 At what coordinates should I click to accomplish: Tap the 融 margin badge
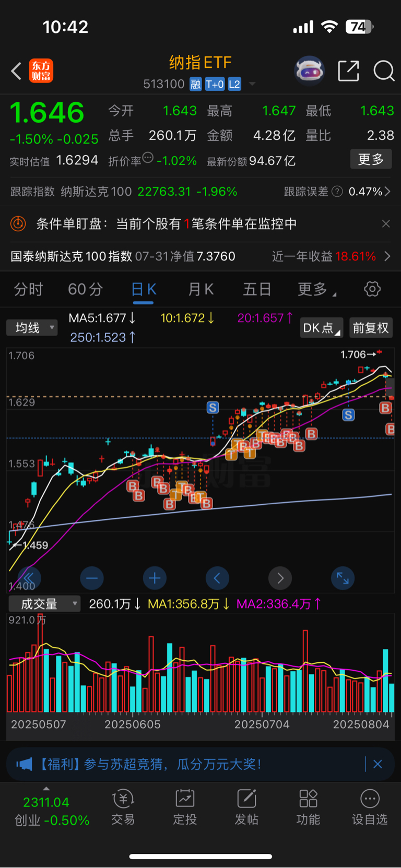coord(195,84)
